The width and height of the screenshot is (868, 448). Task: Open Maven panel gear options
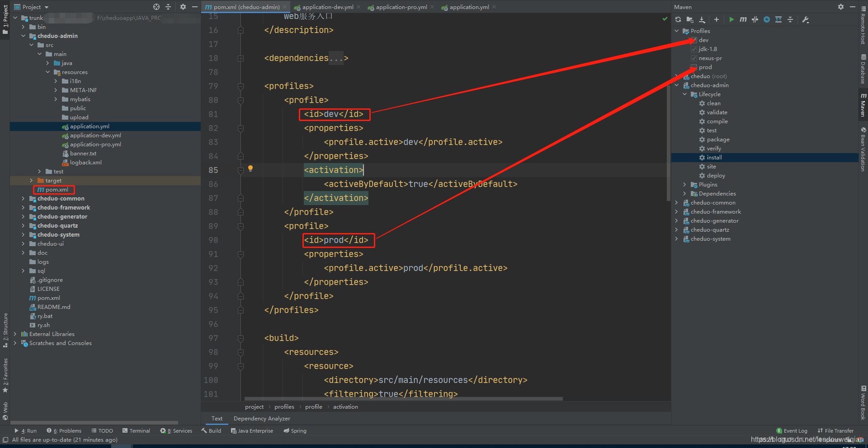tap(840, 7)
